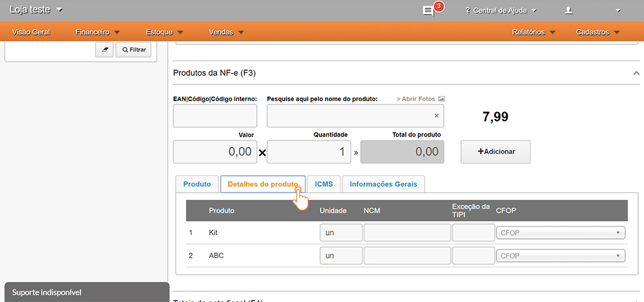Open the CFOP dropdown for ABC

click(x=560, y=256)
